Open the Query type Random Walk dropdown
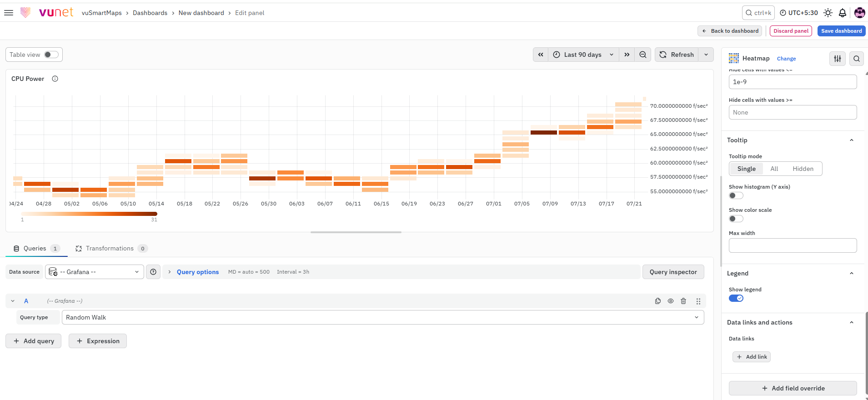868x400 pixels. pyautogui.click(x=383, y=317)
